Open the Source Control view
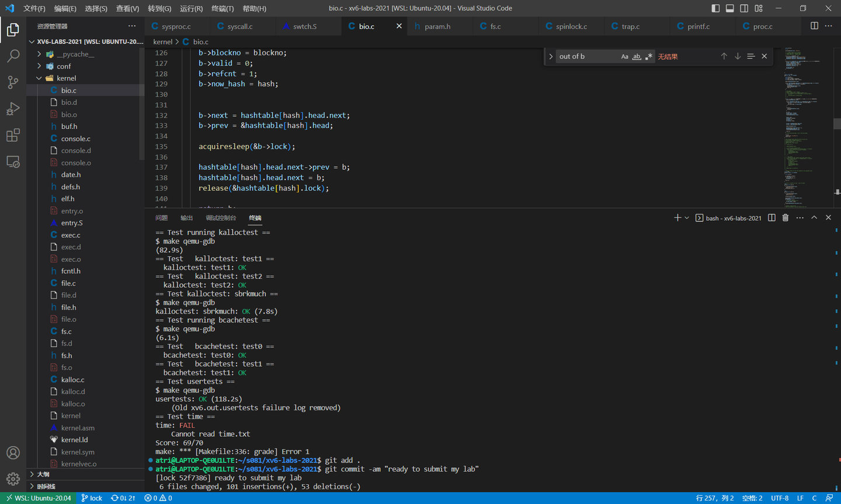 (13, 82)
